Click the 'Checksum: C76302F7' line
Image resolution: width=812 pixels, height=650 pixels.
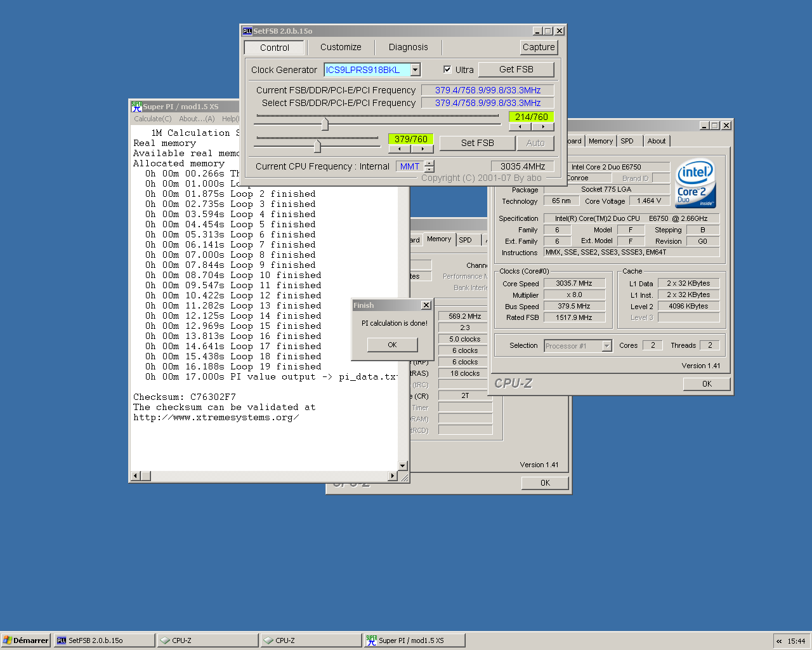(185, 397)
